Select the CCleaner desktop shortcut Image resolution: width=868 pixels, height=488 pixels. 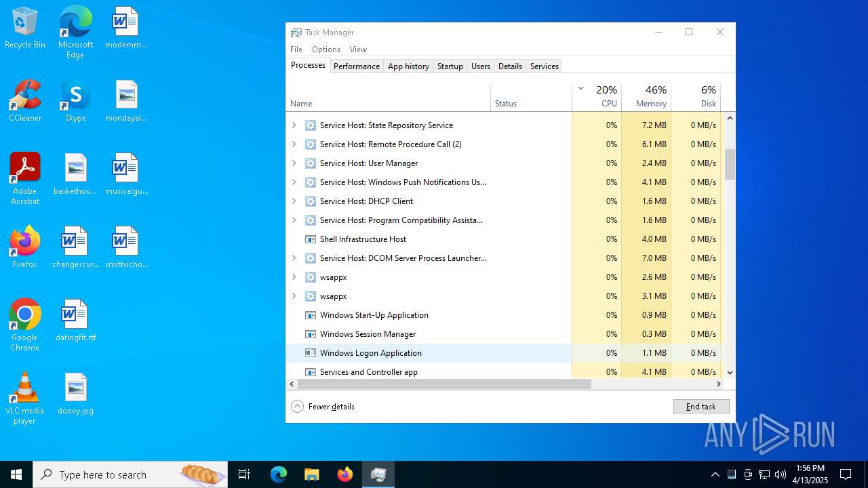tap(25, 101)
